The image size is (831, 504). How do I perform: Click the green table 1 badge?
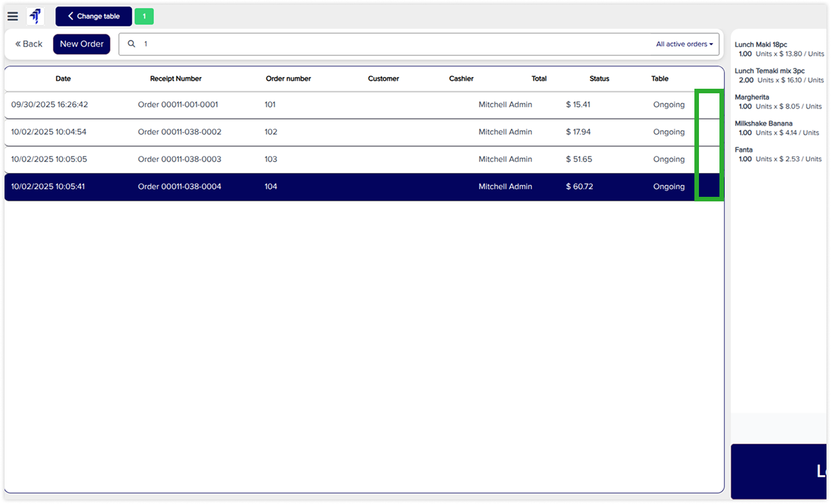[144, 16]
